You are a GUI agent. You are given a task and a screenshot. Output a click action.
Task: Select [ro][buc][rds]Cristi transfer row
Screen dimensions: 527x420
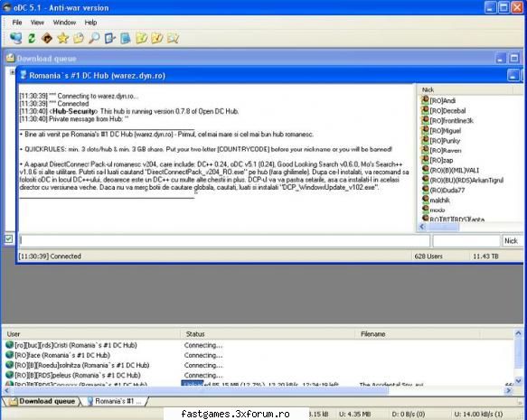click(x=258, y=345)
